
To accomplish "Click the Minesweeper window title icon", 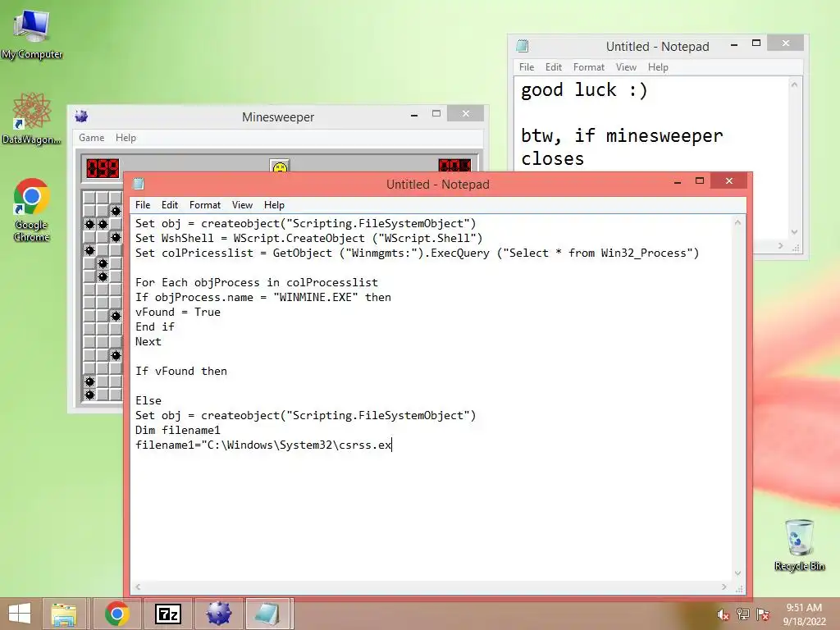I will (81, 116).
